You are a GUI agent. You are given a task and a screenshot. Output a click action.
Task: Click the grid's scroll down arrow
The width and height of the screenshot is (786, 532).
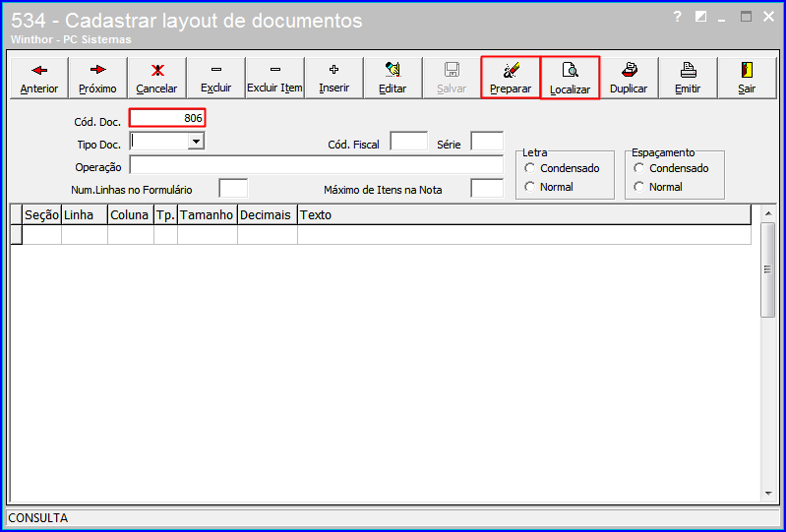coord(768,494)
